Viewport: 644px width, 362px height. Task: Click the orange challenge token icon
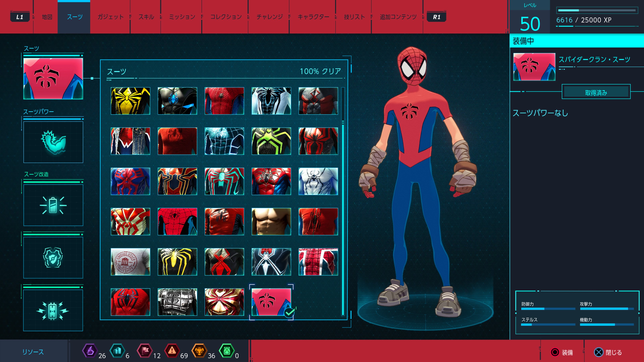199,351
